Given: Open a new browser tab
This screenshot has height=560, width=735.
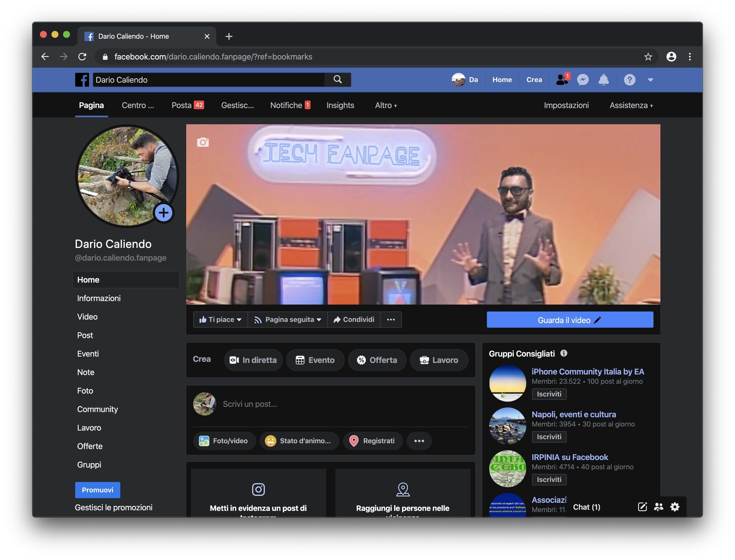Looking at the screenshot, I should pos(229,36).
